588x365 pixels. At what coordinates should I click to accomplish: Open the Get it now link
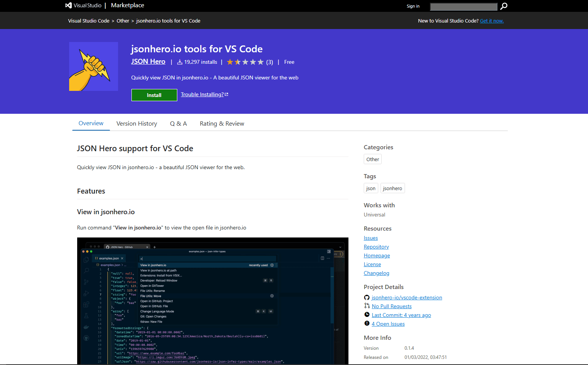pos(492,21)
